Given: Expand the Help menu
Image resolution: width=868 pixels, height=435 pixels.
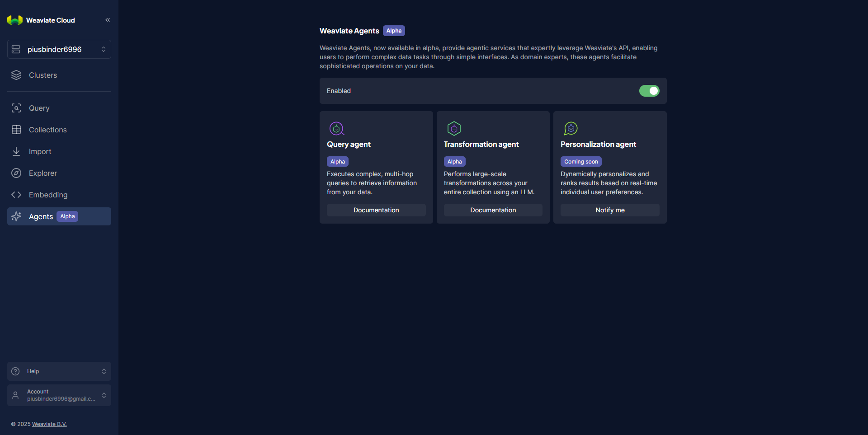Looking at the screenshot, I should coord(59,371).
